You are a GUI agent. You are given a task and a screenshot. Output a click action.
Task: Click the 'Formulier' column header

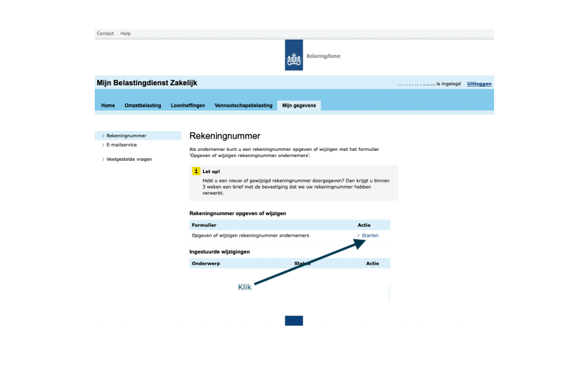tap(204, 225)
